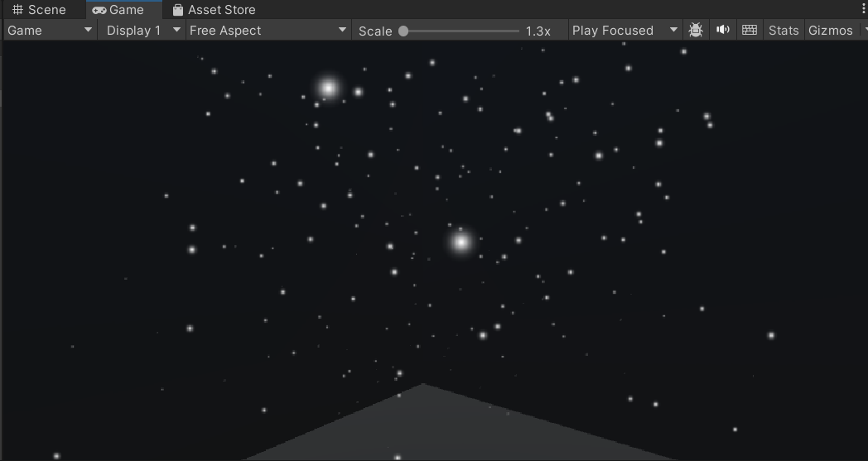Click the shopping bag Asset Store icon

(x=178, y=10)
